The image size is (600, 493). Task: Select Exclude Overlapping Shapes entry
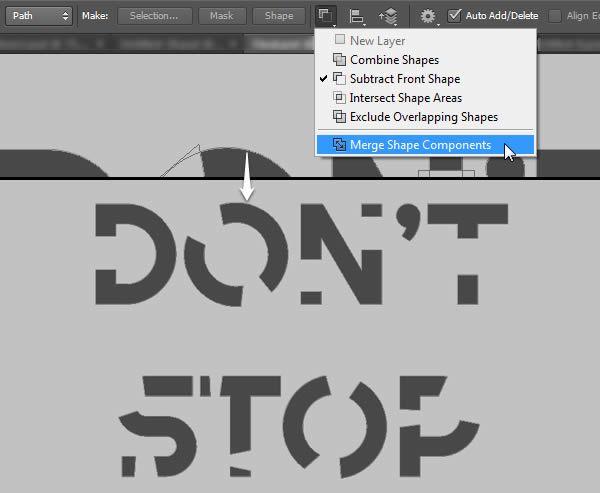[426, 117]
